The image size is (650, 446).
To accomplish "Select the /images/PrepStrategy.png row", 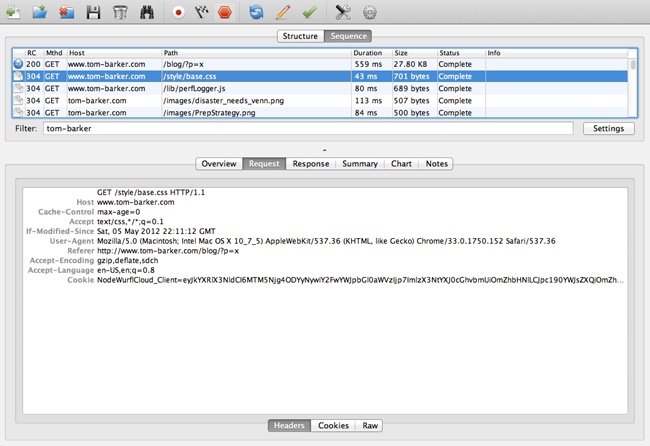I will click(320, 112).
